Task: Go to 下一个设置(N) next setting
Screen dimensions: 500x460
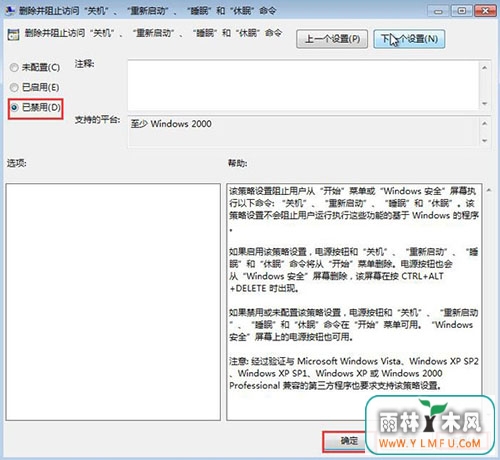Action: pyautogui.click(x=409, y=39)
